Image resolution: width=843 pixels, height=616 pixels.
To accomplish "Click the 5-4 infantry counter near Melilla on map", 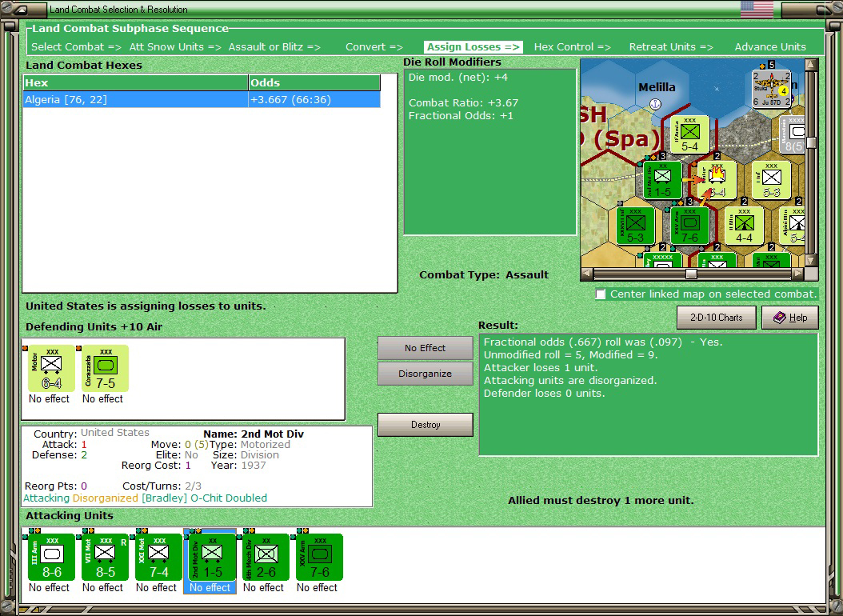I will [689, 135].
